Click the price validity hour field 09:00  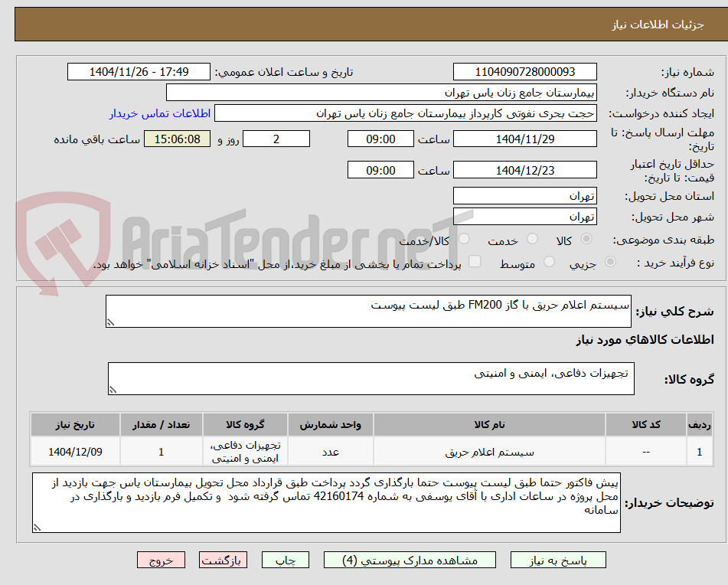[x=380, y=170]
